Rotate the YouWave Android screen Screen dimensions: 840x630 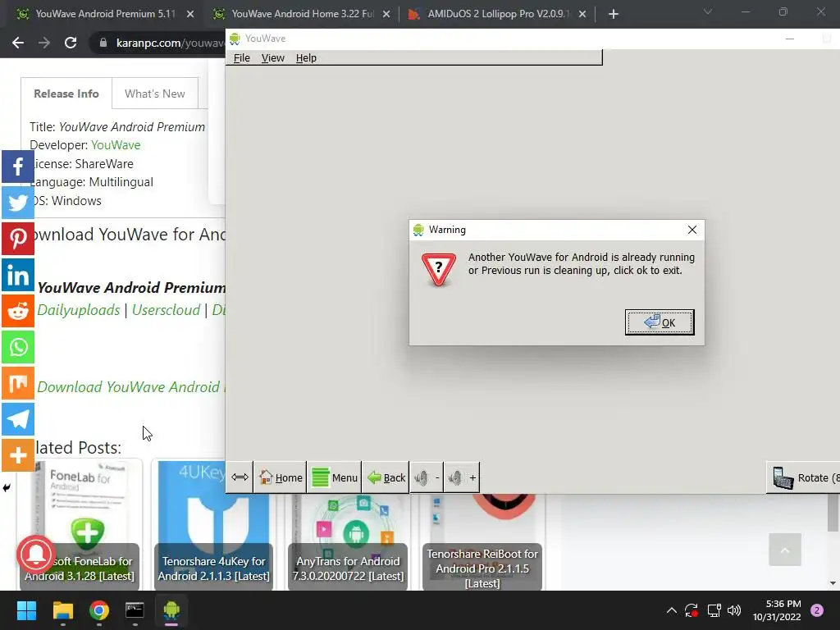click(x=804, y=477)
